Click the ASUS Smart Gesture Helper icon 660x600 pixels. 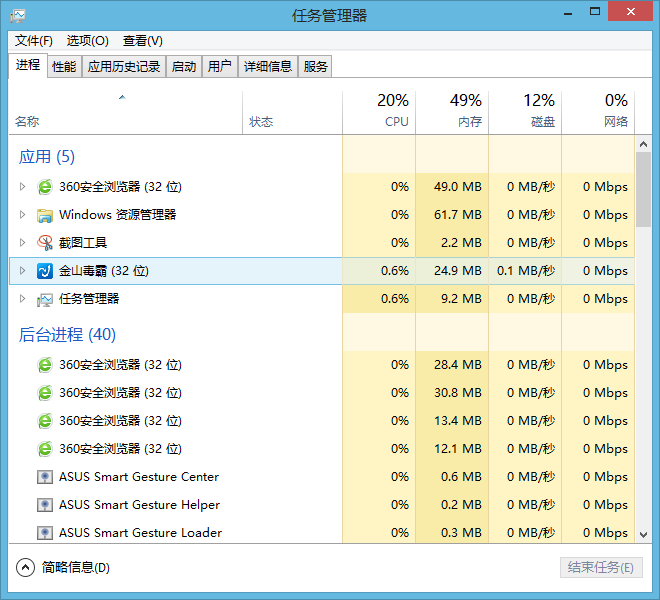click(x=45, y=505)
